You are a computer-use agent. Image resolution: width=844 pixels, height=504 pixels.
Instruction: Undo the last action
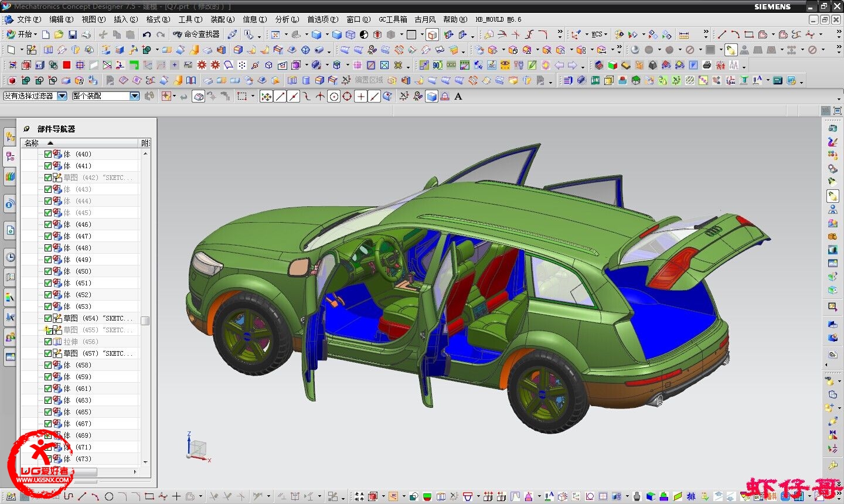(x=147, y=35)
